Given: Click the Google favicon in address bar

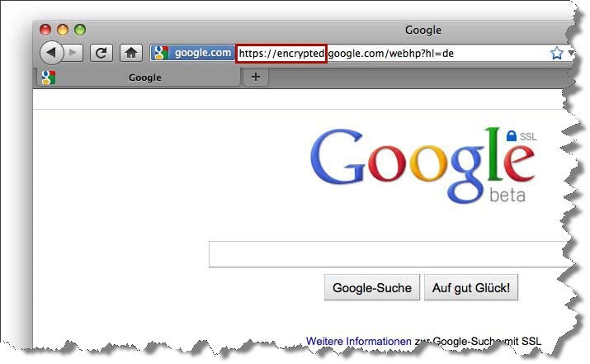Looking at the screenshot, I should (161, 53).
